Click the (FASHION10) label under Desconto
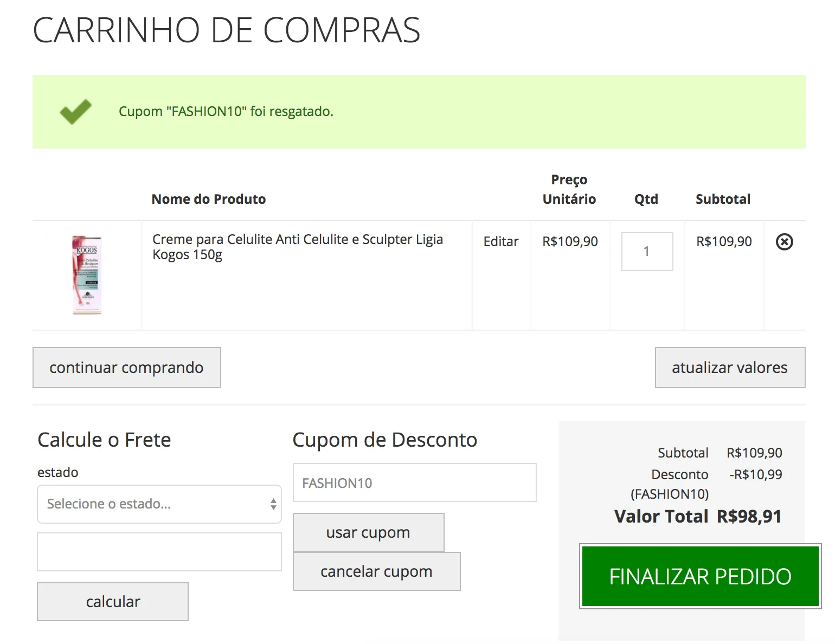Screen dimensions: 835x644 (x=670, y=494)
